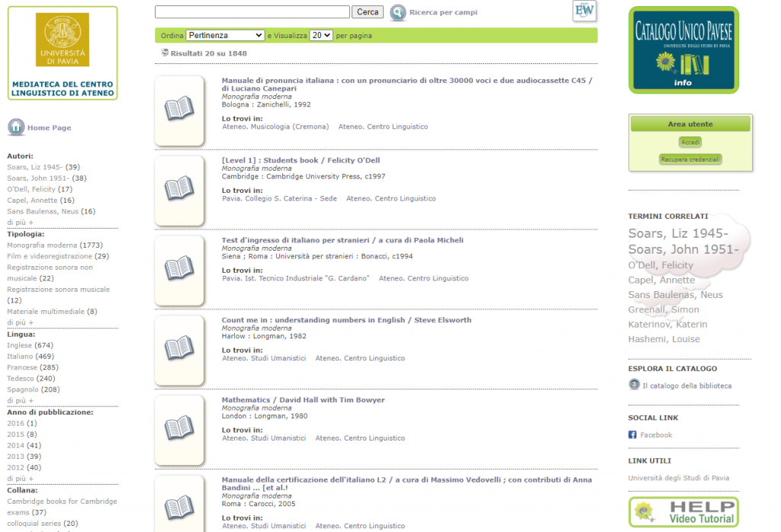Viewport: 781px width, 532px height.
Task: Open the Visualizza per-page count dropdown
Action: pyautogui.click(x=321, y=35)
